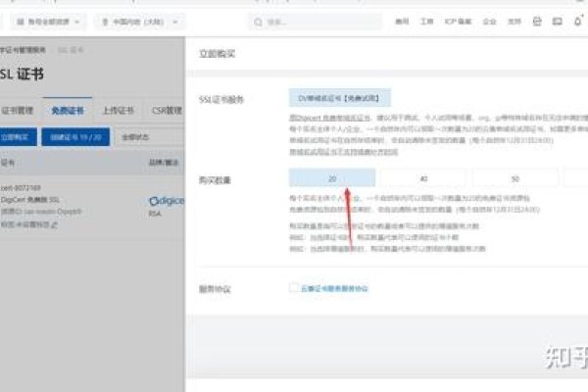Switch to the 免费证书 tab
588x392 pixels.
click(68, 111)
